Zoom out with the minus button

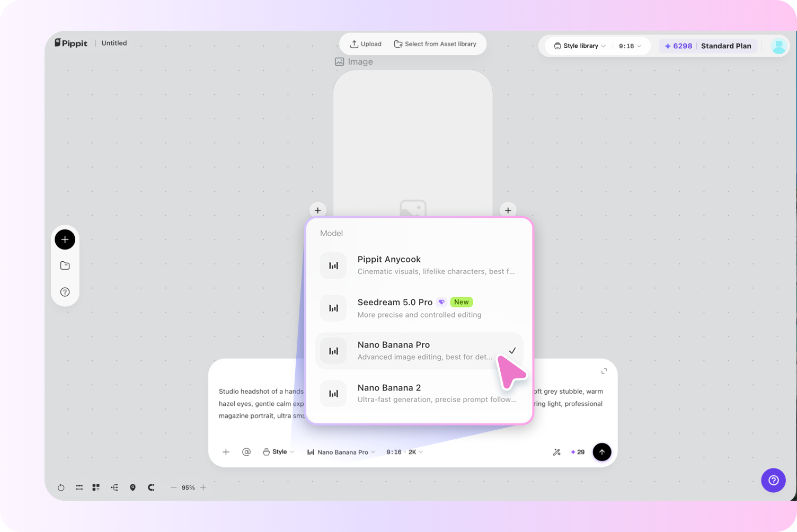(173, 487)
